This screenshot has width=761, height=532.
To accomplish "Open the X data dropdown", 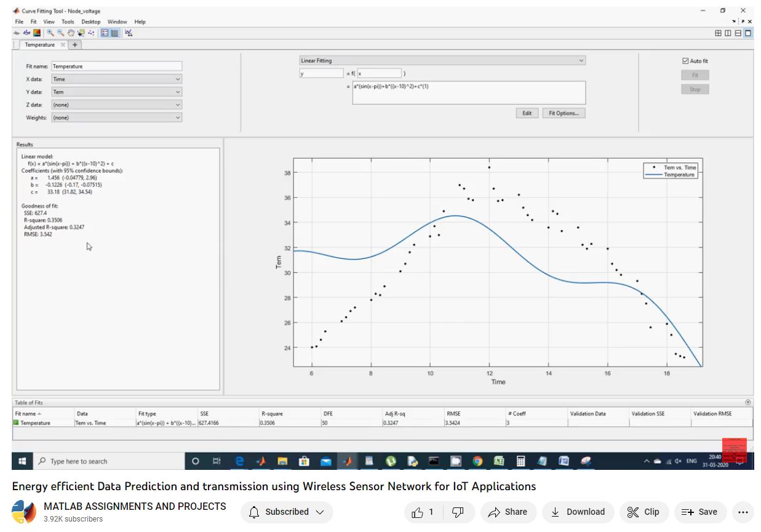I will click(116, 79).
